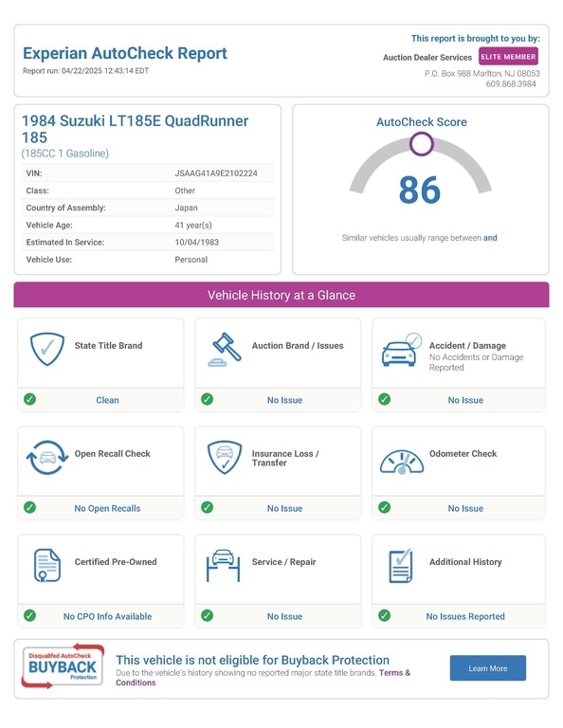Click the Experian AutoCheck Report title
Screen dimensions: 563x728
[x=125, y=53]
